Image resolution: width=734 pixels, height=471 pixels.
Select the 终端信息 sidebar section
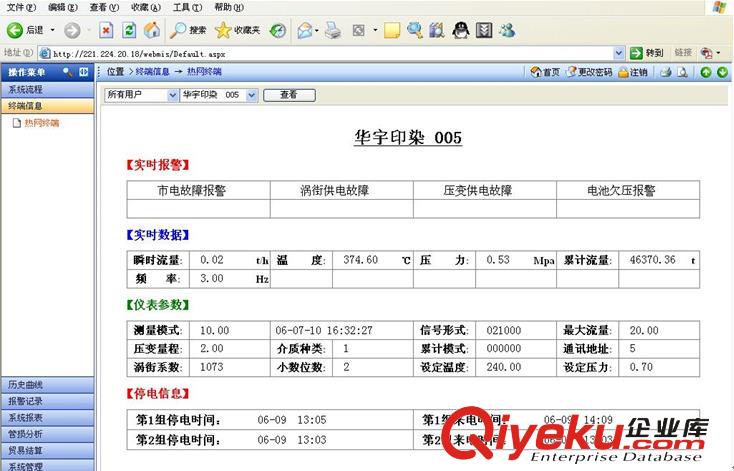pyautogui.click(x=47, y=106)
